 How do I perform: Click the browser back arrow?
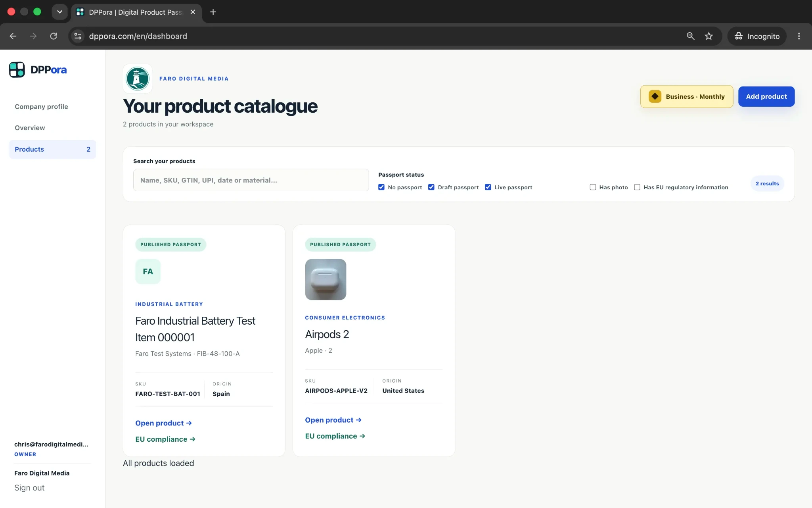[13, 36]
